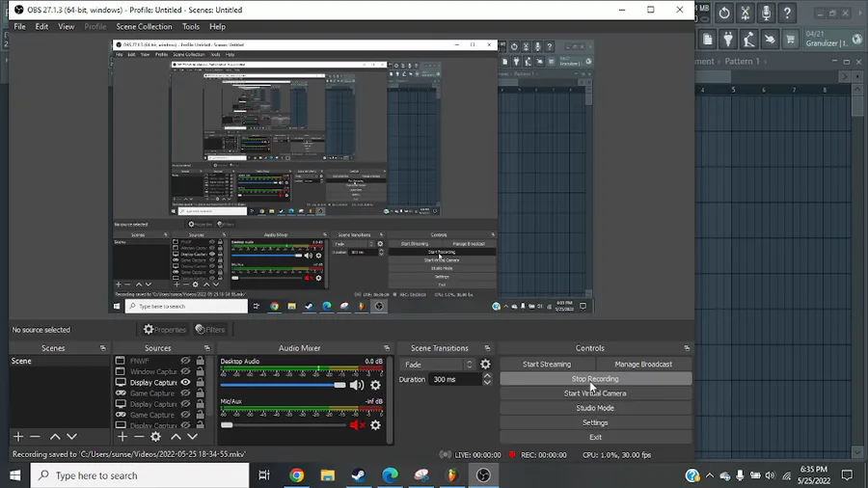This screenshot has height=488, width=868.
Task: Click Manage Broadcast button
Action: (643, 364)
